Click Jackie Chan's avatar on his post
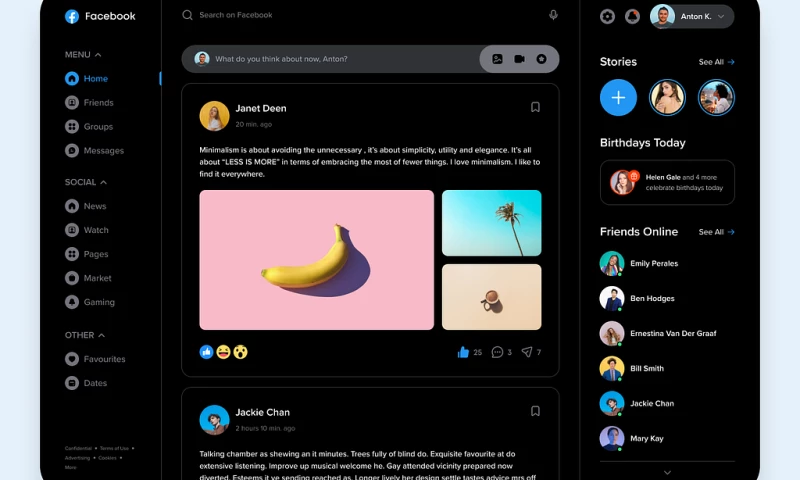 (x=214, y=420)
